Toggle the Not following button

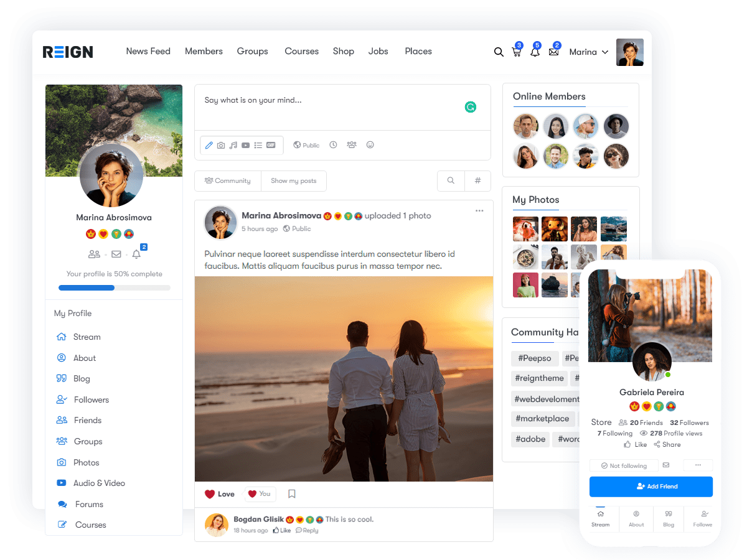[624, 465]
